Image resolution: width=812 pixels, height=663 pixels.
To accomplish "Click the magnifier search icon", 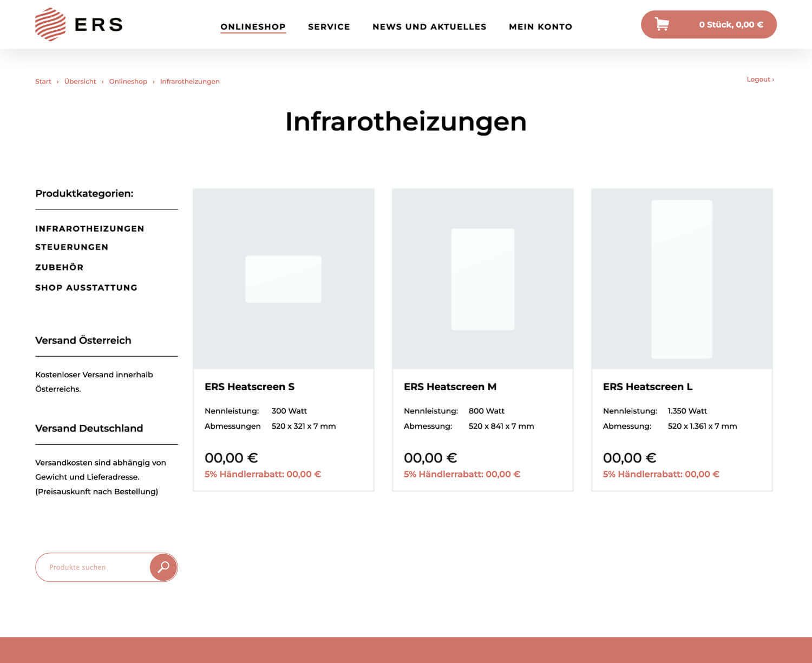I will click(x=163, y=567).
